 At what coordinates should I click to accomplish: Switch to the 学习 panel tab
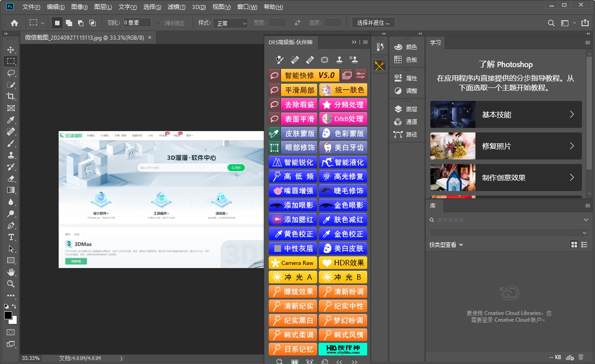(x=435, y=42)
